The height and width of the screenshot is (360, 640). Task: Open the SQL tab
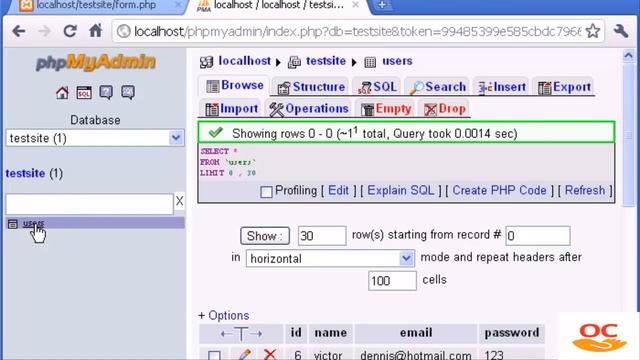coord(377,87)
